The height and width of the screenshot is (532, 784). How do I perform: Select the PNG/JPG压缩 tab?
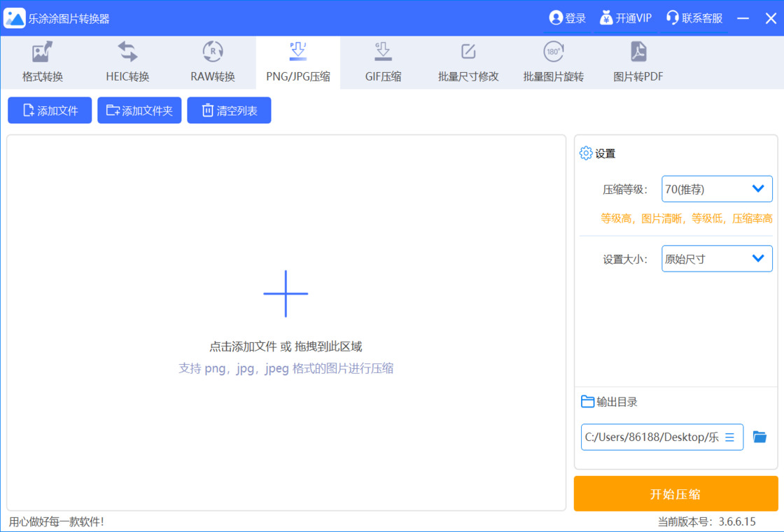pos(298,62)
